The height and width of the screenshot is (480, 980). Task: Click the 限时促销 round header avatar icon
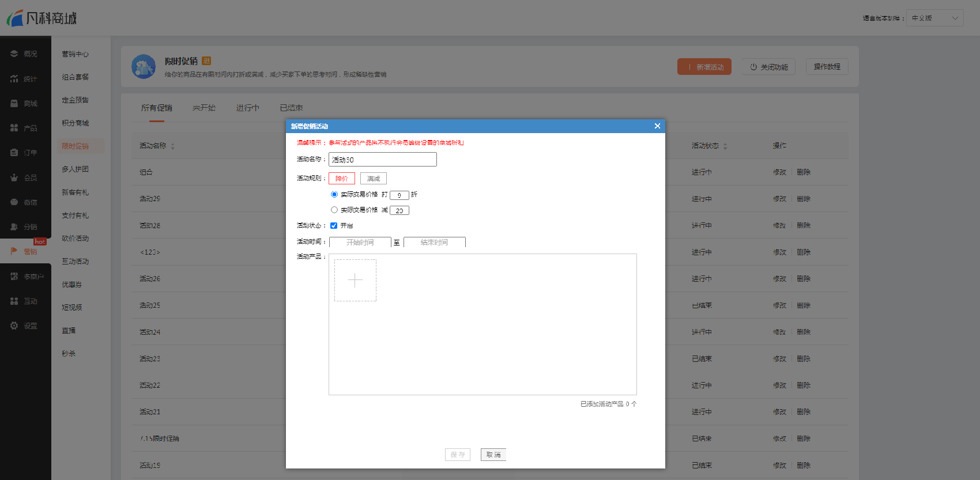[x=144, y=66]
